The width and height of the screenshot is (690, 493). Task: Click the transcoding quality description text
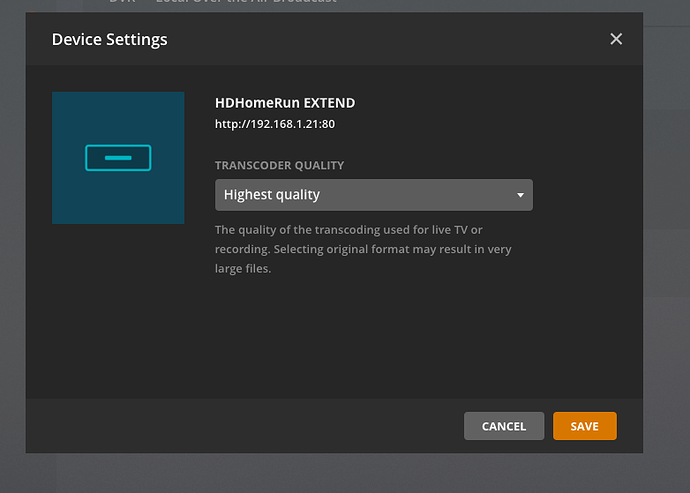click(x=363, y=249)
